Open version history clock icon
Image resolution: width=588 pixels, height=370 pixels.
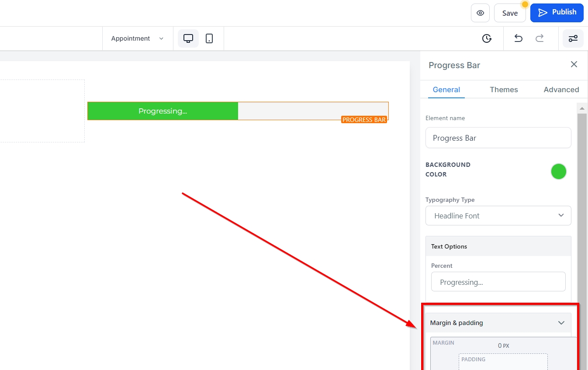coord(487,38)
